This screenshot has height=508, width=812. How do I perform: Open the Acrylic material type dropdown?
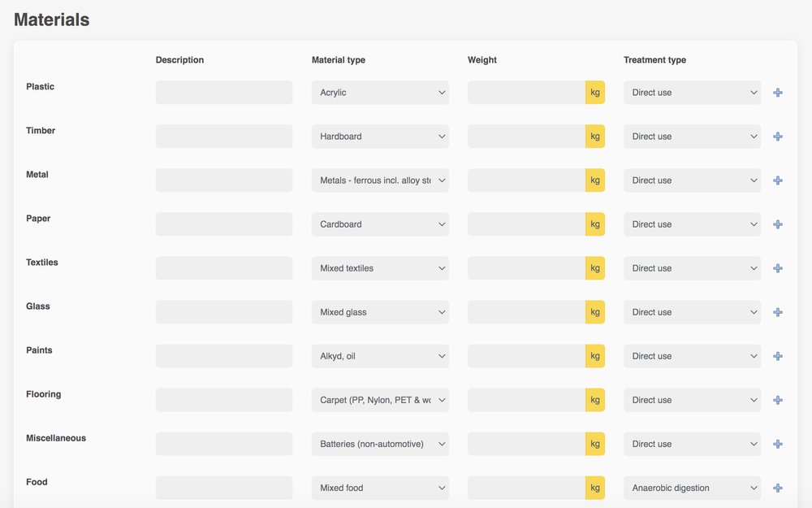point(380,93)
